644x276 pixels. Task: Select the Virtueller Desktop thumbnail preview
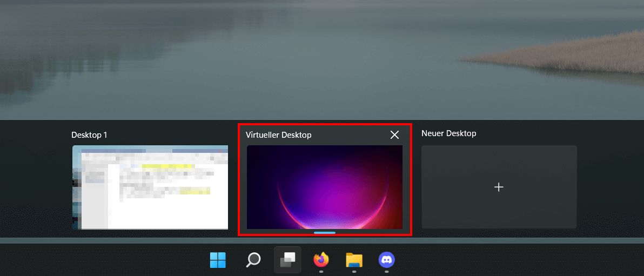coord(325,187)
